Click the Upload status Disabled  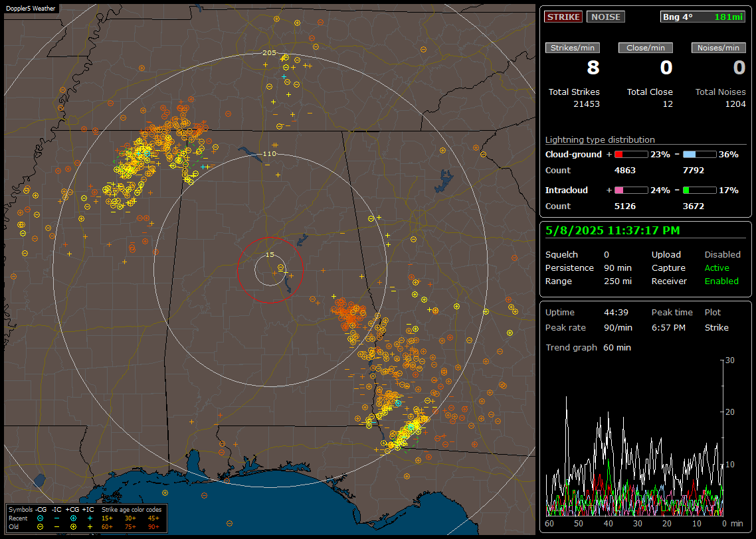722,255
